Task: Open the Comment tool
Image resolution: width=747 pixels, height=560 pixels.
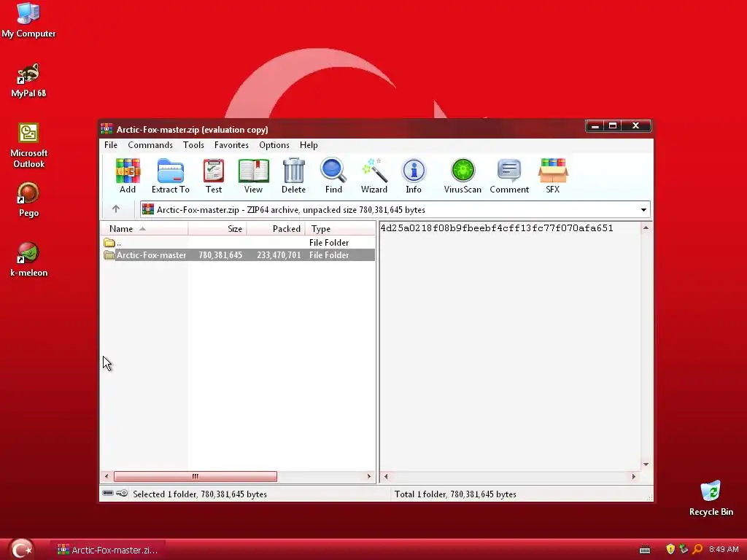Action: pyautogui.click(x=509, y=176)
